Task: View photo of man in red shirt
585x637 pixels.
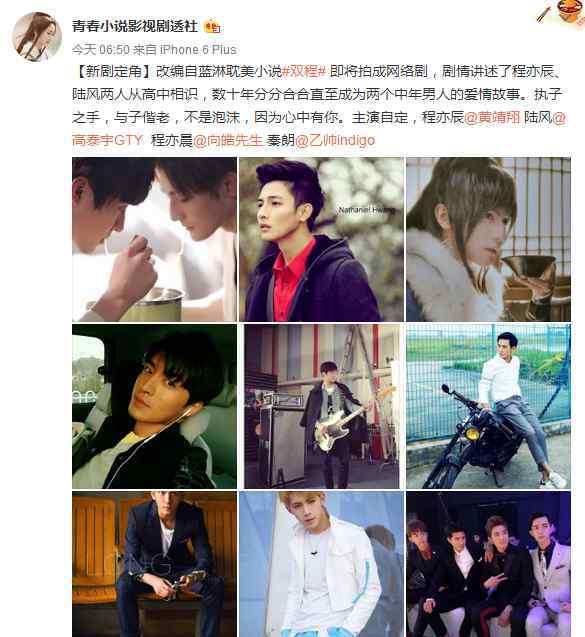Action: [x=321, y=239]
